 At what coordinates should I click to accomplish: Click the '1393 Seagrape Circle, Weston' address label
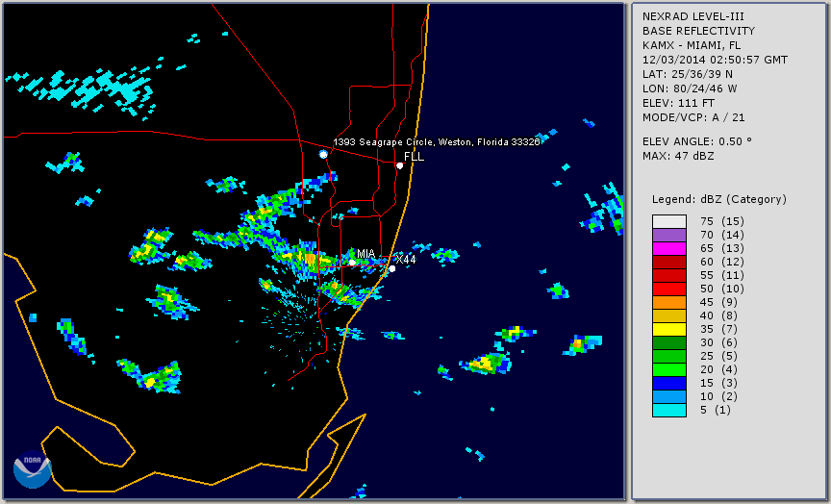(437, 142)
